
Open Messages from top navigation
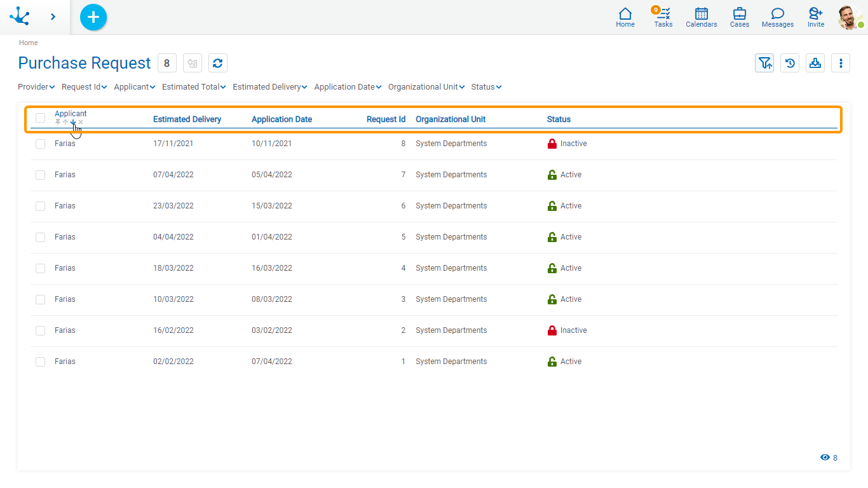pyautogui.click(x=778, y=17)
